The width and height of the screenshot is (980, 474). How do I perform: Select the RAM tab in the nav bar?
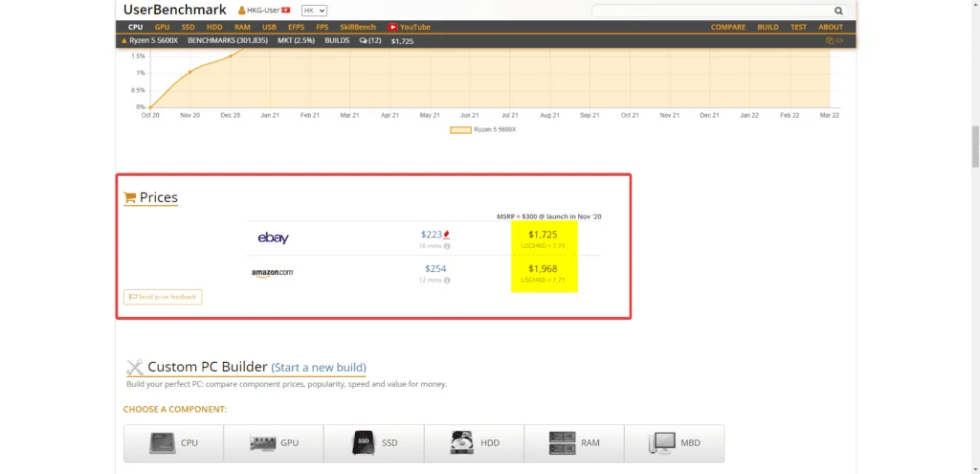tap(242, 27)
